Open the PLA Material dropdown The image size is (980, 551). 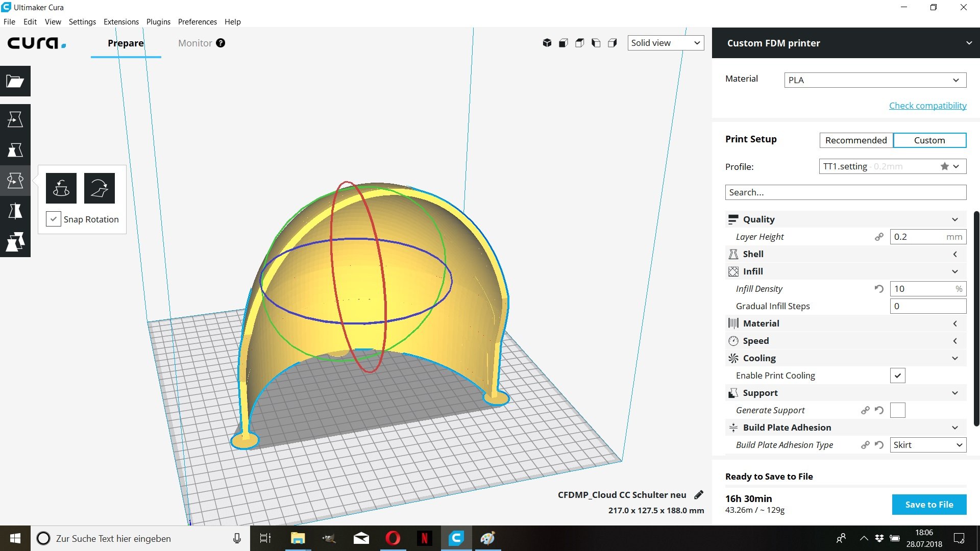875,80
